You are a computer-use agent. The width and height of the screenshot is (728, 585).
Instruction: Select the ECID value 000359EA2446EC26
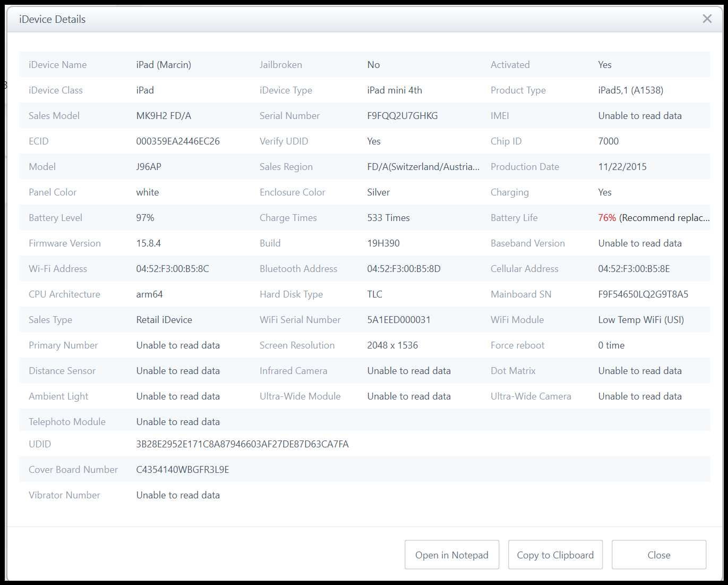(178, 141)
